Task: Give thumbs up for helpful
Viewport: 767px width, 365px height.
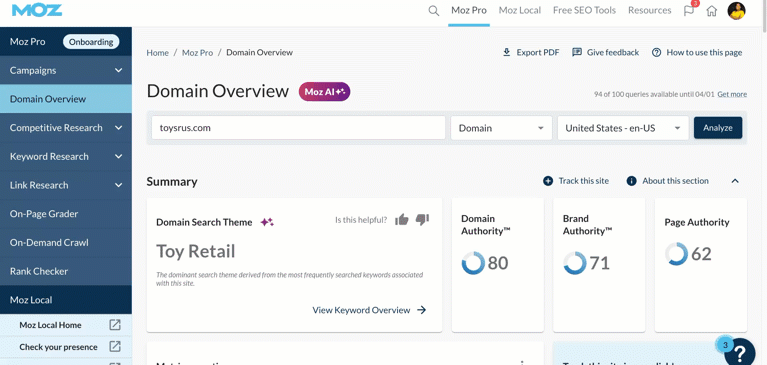Action: pyautogui.click(x=402, y=220)
